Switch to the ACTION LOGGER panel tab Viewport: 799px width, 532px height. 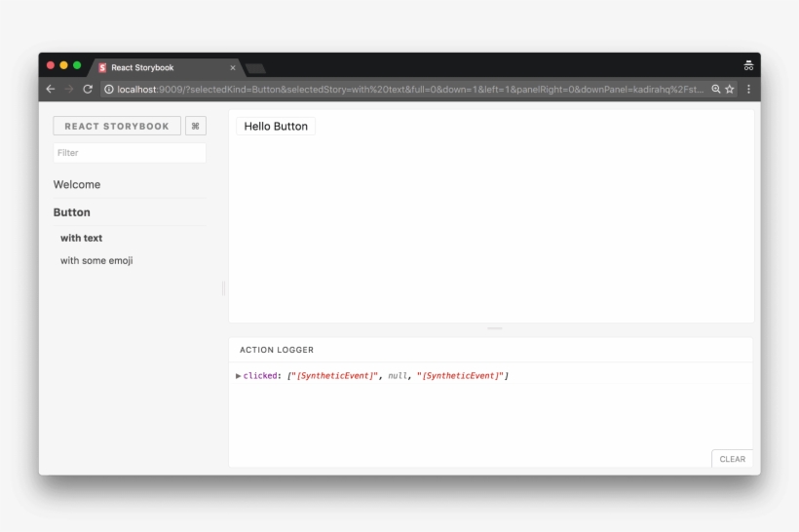pos(277,350)
